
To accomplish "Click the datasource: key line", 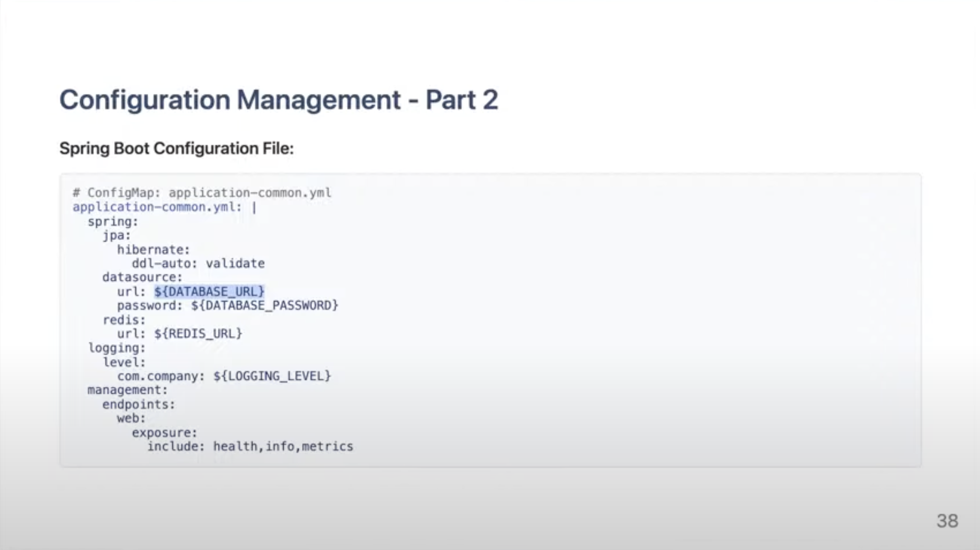I will [142, 278].
